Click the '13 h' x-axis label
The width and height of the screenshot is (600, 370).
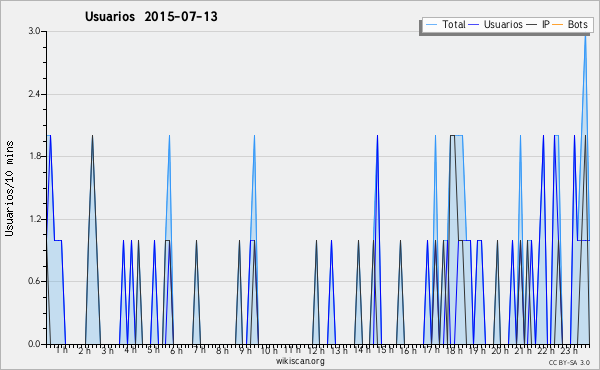pyautogui.click(x=339, y=350)
